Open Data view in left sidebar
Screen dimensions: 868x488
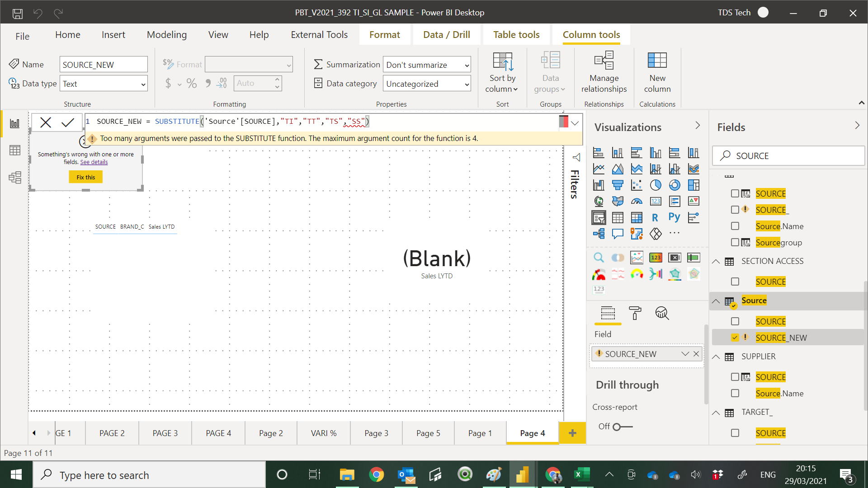[x=14, y=150]
